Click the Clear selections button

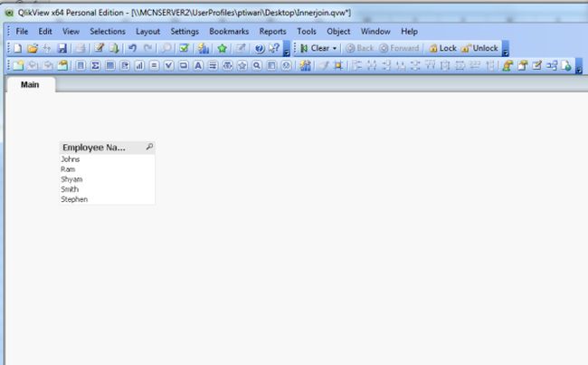(316, 48)
